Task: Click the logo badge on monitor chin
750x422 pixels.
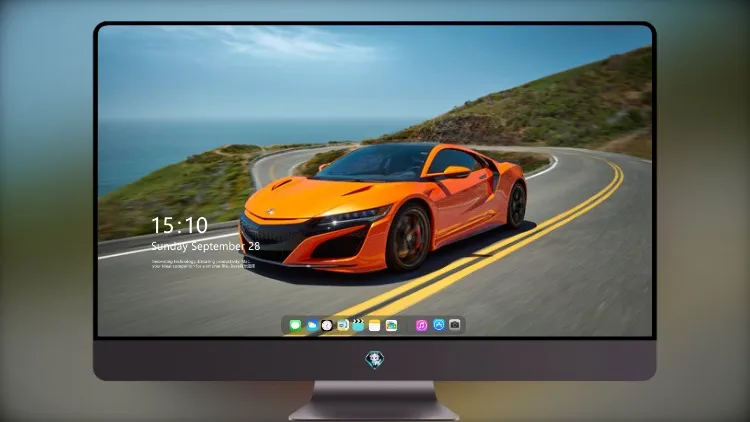Action: [375, 360]
